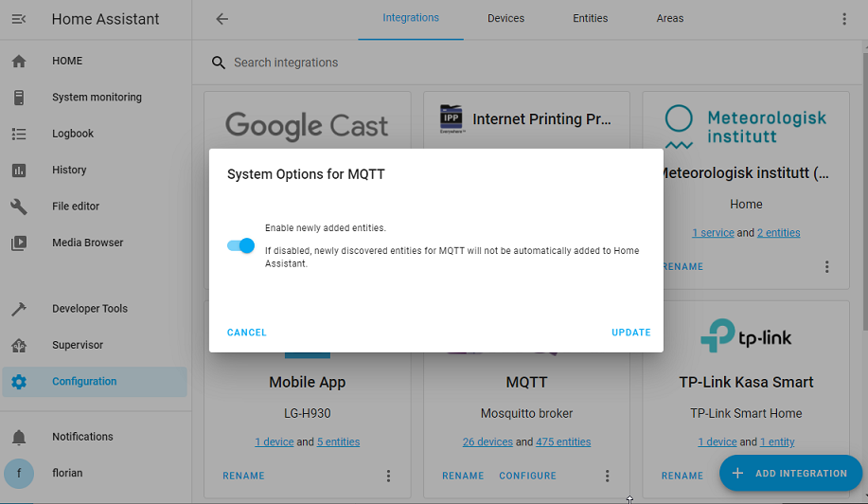Open Developer Tools in the sidebar
This screenshot has height=504, width=868.
95,309
